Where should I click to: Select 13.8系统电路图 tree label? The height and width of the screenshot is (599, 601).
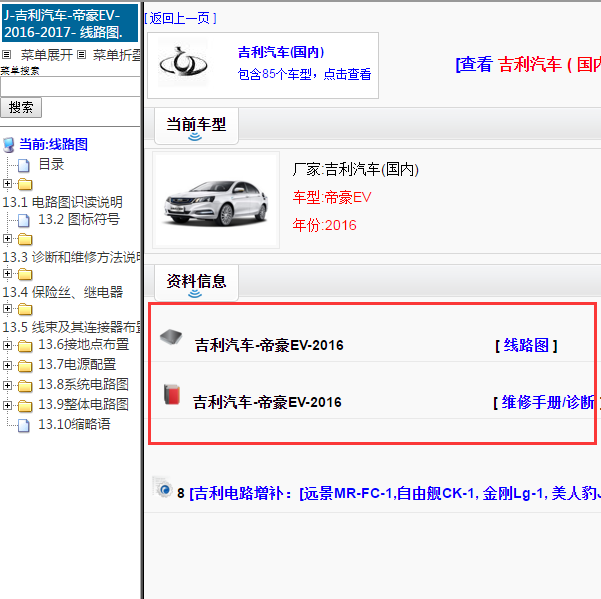tap(84, 384)
